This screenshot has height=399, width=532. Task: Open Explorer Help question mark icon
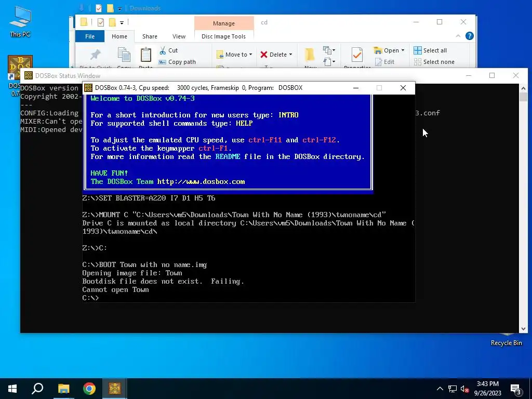pyautogui.click(x=470, y=36)
